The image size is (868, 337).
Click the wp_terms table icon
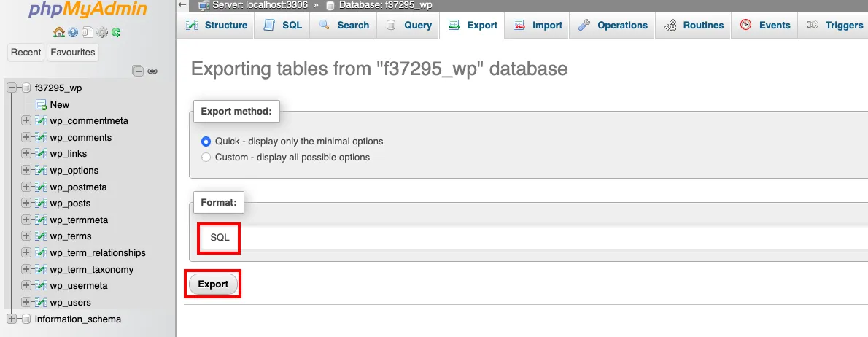(x=41, y=236)
